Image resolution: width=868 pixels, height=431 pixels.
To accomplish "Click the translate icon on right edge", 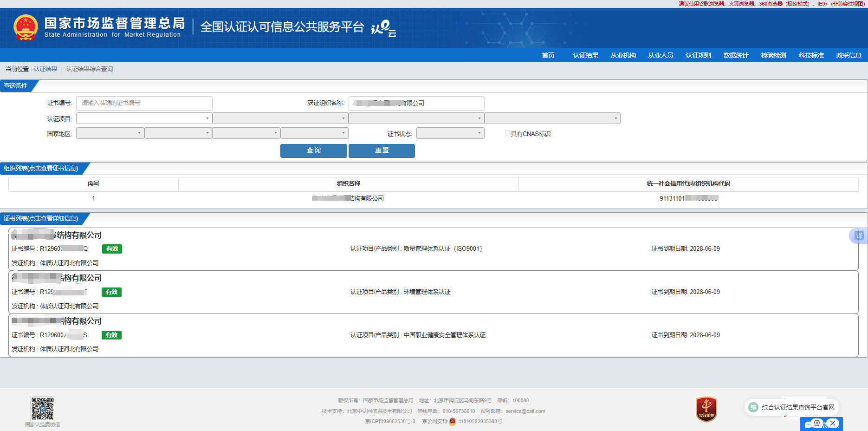I will tap(859, 235).
